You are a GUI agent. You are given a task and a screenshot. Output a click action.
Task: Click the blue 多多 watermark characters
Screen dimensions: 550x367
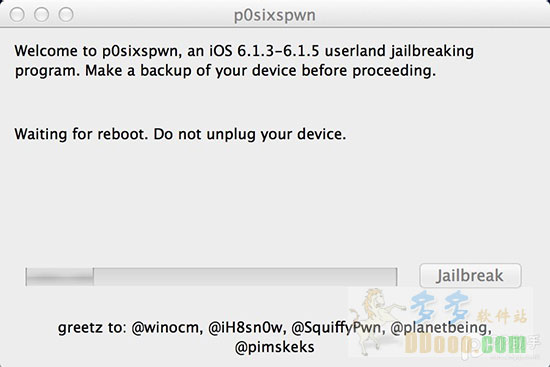point(440,307)
